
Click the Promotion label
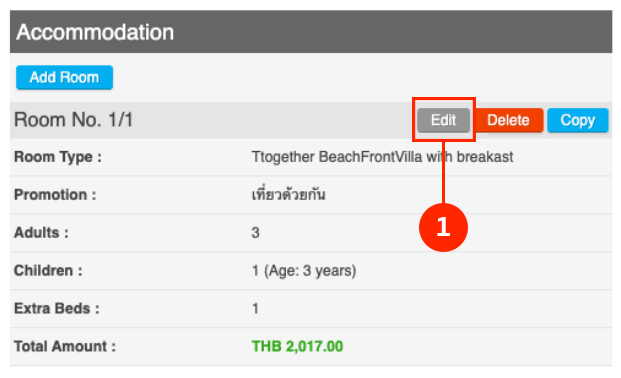click(55, 195)
